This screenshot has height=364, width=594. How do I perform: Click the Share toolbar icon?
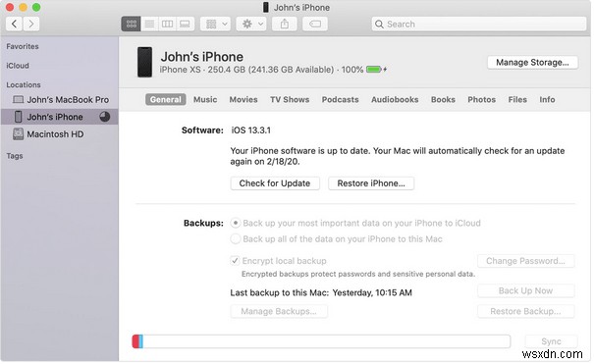285,24
